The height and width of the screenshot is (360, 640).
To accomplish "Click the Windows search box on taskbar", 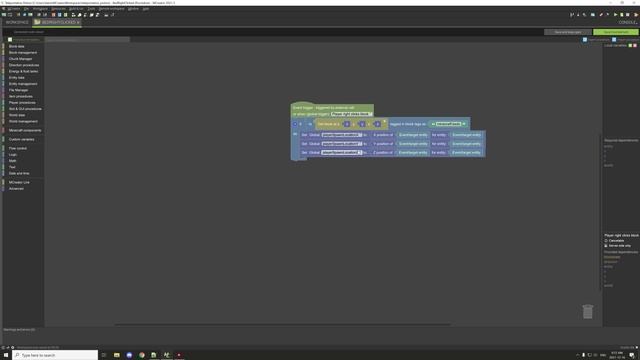I will 55,355.
